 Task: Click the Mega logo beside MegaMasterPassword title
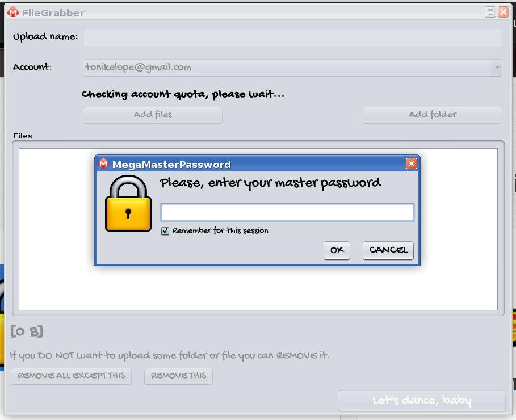(103, 163)
